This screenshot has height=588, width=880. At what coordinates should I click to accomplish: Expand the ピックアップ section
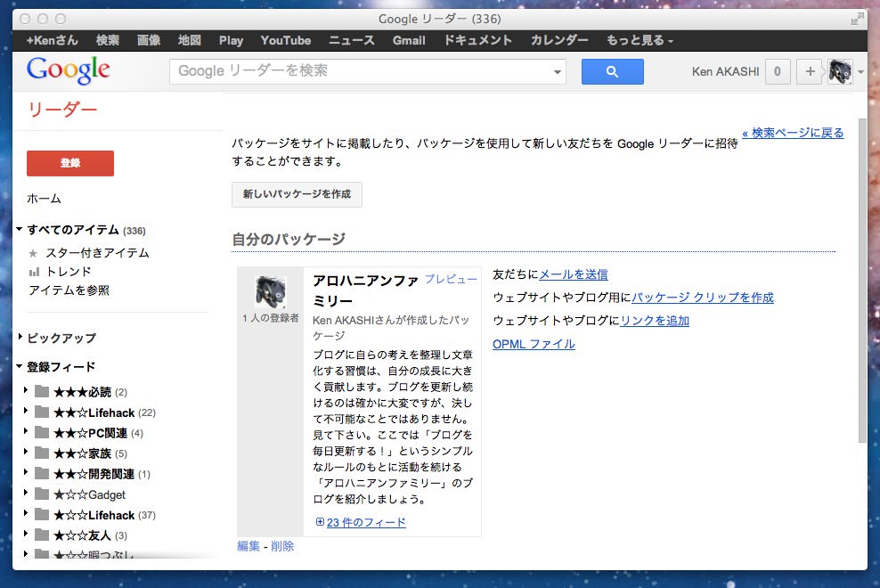point(20,337)
